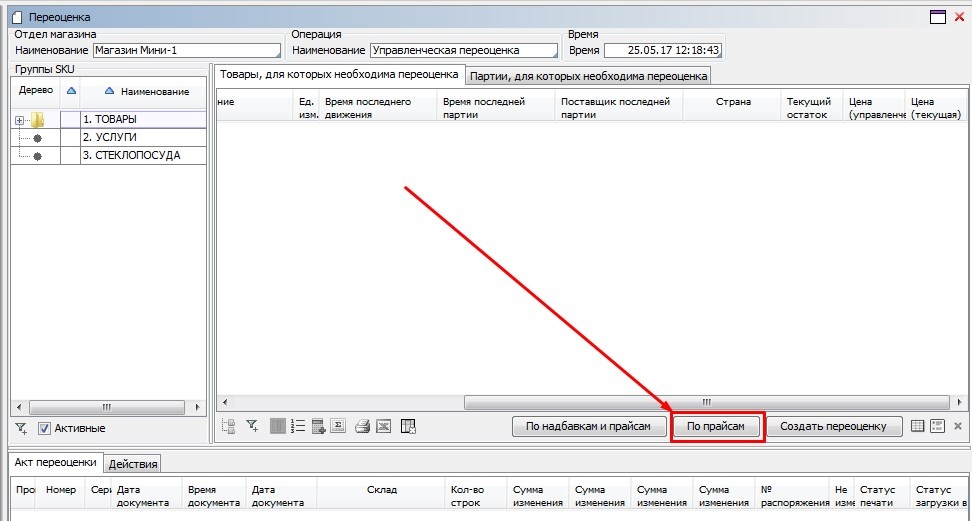Click the filter icon below the SKU groups tree
This screenshot has height=521, width=972.
[x=21, y=428]
